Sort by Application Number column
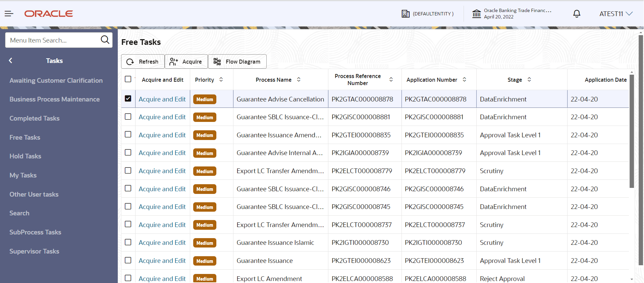The width and height of the screenshot is (644, 283). tap(465, 80)
